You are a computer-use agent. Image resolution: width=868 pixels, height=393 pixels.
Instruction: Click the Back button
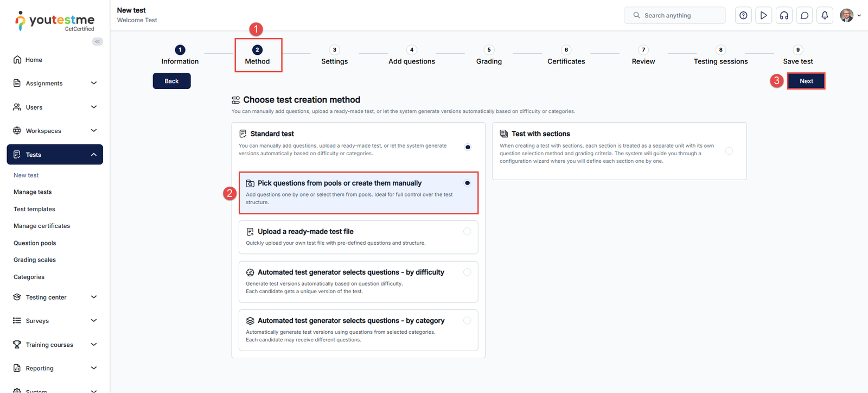click(x=171, y=81)
